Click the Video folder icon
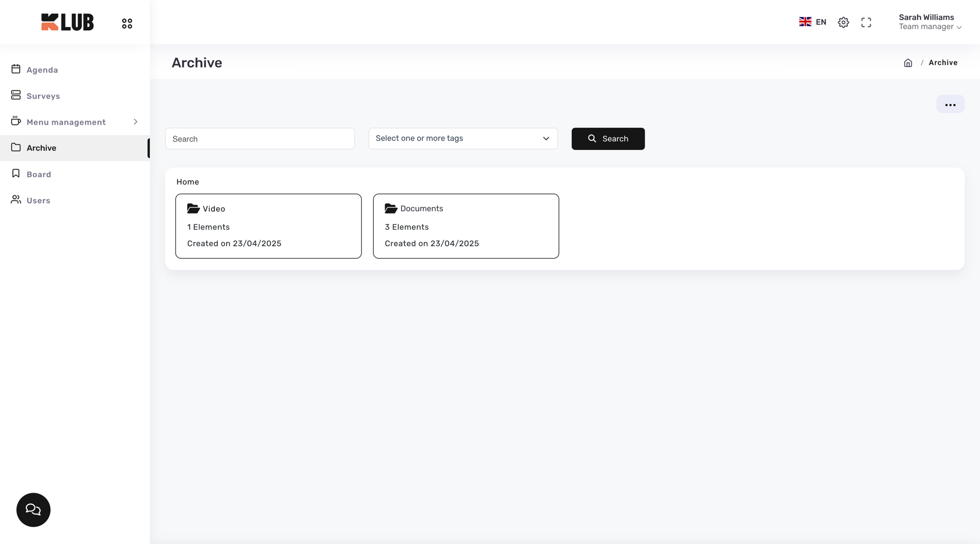The height and width of the screenshot is (544, 980). pos(193,208)
